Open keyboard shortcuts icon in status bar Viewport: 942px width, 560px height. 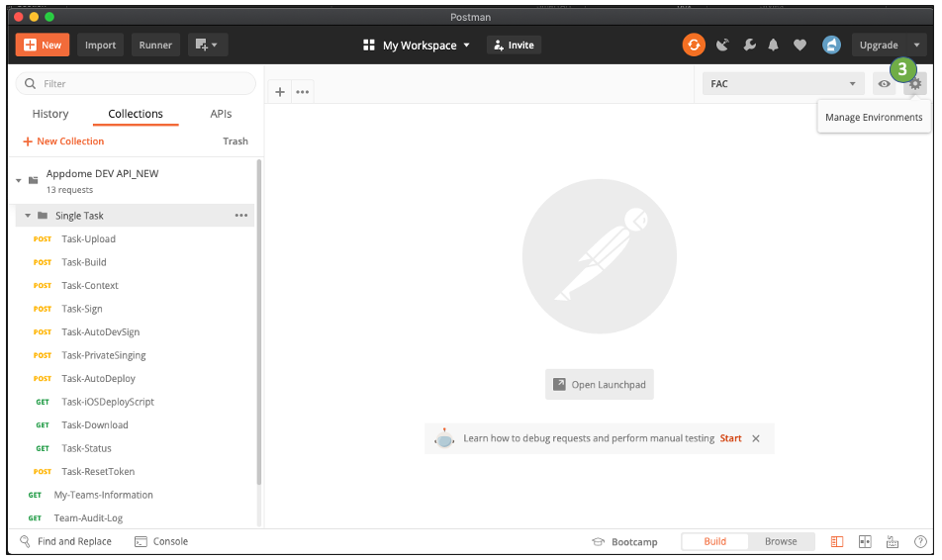coord(893,541)
